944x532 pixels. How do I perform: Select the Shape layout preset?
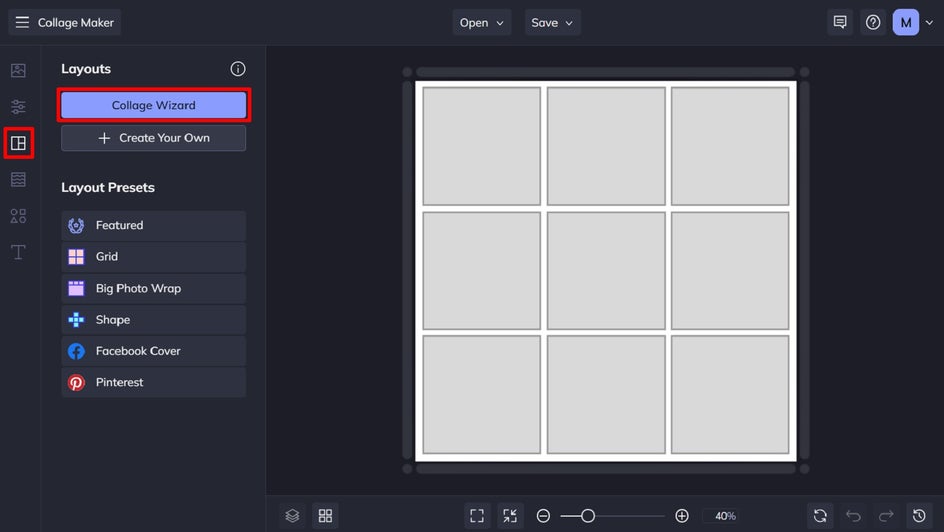(154, 320)
